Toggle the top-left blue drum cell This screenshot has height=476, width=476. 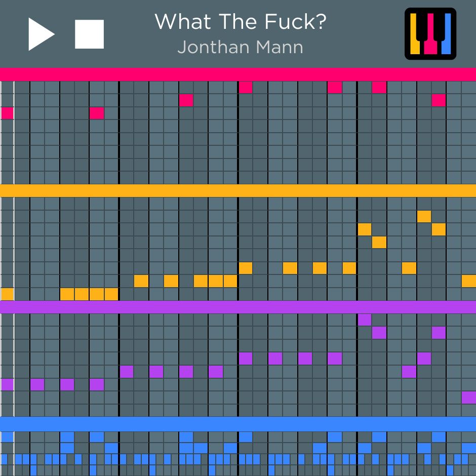tap(7, 437)
